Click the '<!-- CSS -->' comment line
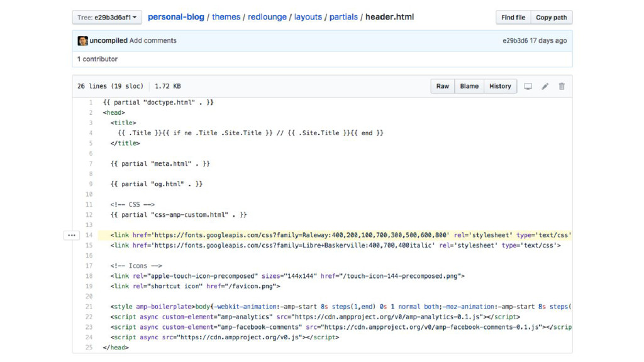Viewport: 644px width, 362px height. click(x=132, y=204)
